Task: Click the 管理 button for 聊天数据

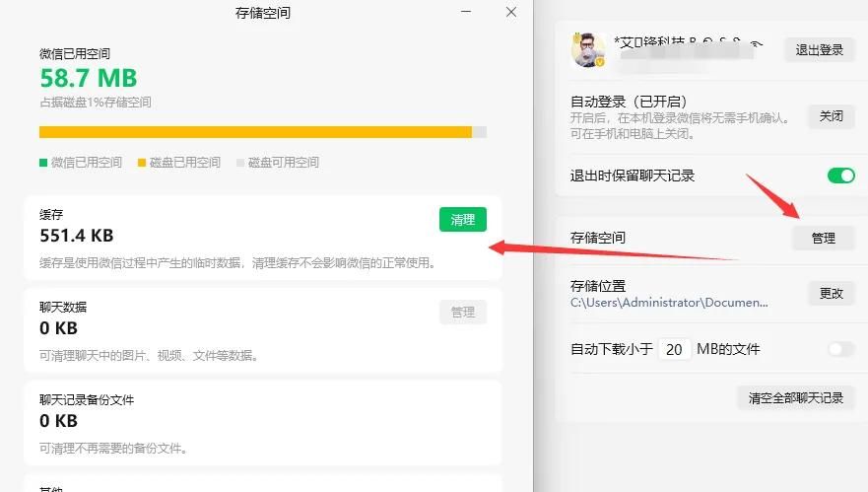Action: click(463, 313)
